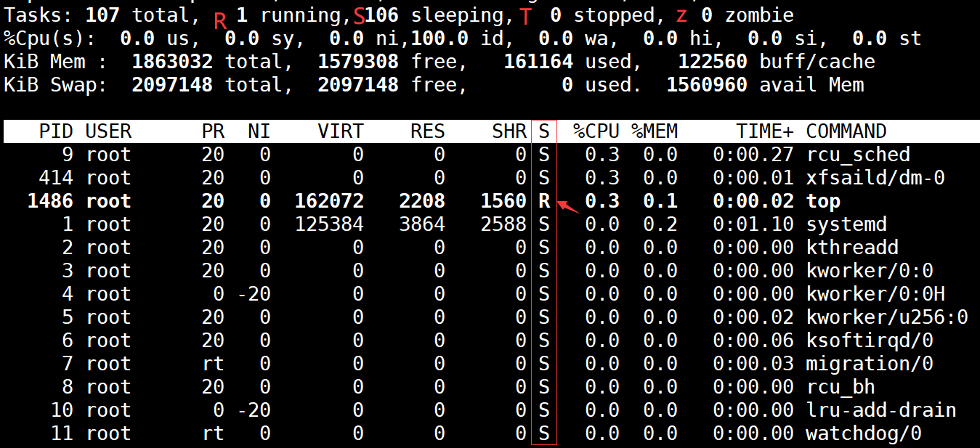Click the SHR value 2588
The height and width of the screenshot is (448, 980).
point(503,224)
